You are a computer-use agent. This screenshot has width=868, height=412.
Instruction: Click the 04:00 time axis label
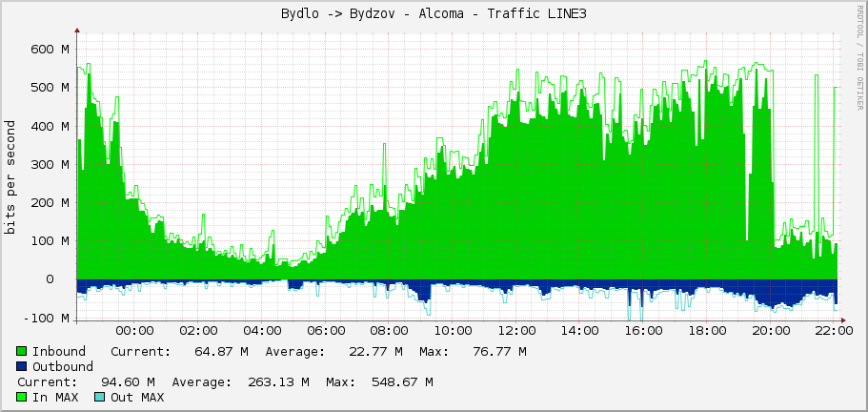262,331
